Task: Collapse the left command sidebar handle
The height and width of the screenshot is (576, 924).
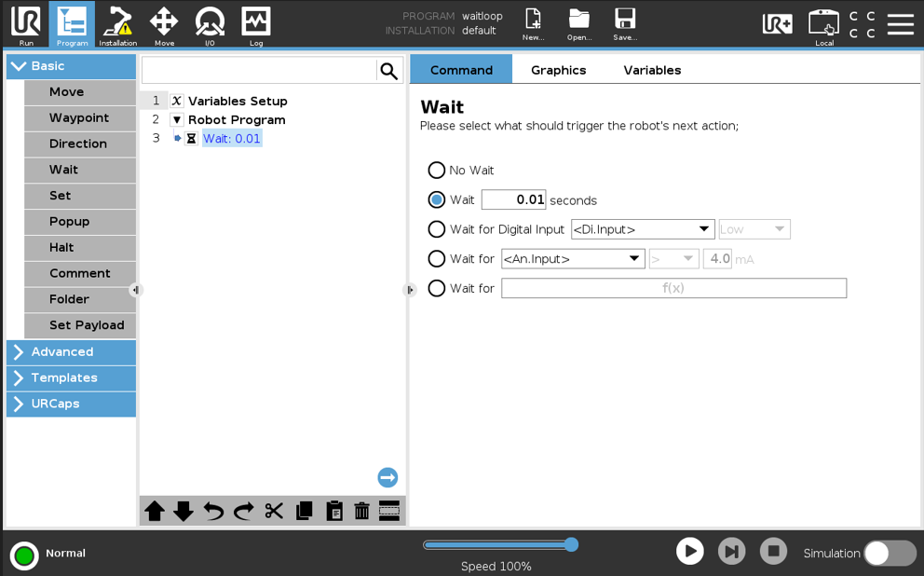Action: 136,290
